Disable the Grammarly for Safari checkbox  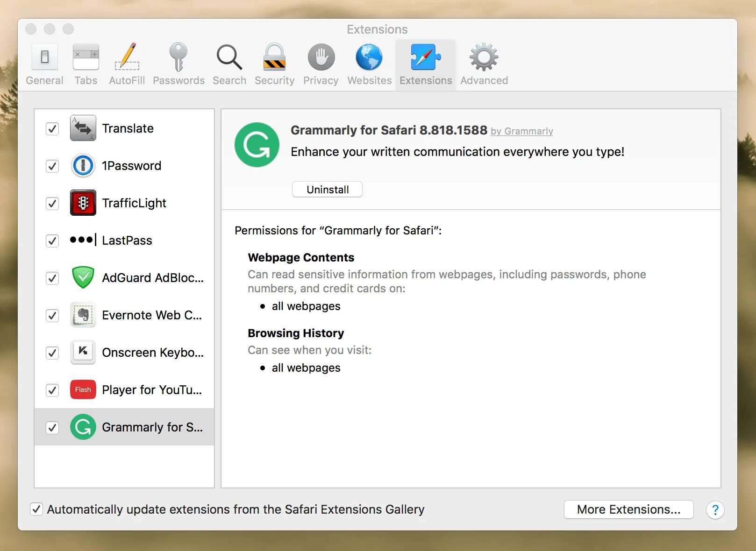[52, 428]
